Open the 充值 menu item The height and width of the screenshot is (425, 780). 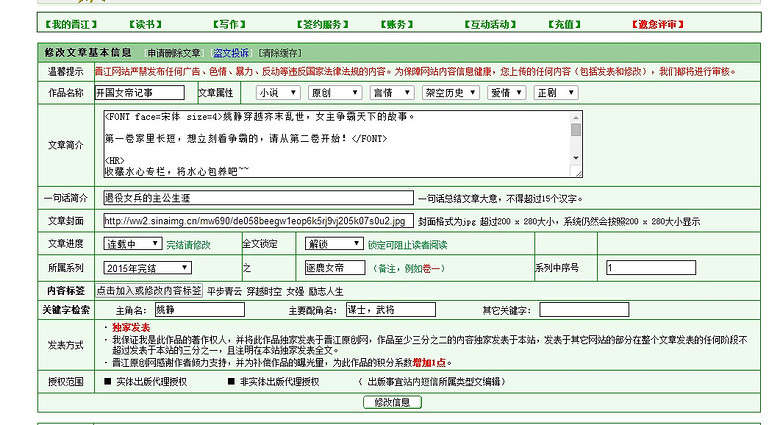564,24
